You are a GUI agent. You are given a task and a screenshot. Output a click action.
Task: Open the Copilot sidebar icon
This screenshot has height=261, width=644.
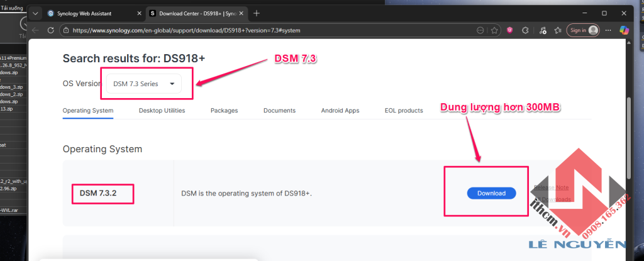click(x=625, y=30)
